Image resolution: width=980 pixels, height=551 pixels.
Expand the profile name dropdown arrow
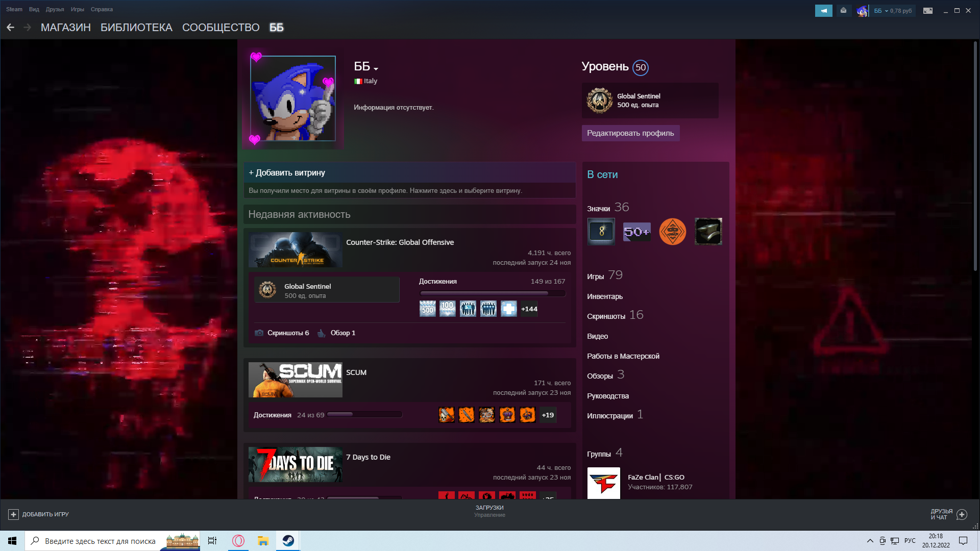(x=376, y=69)
